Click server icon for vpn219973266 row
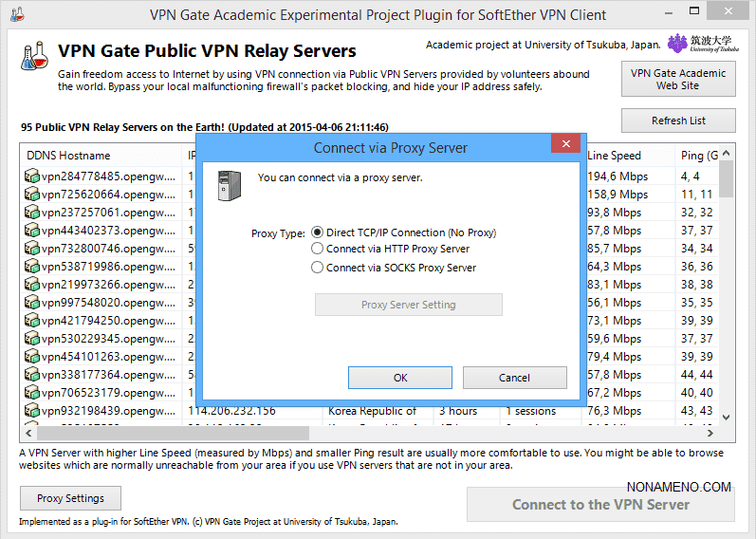This screenshot has width=756, height=539. click(x=32, y=285)
